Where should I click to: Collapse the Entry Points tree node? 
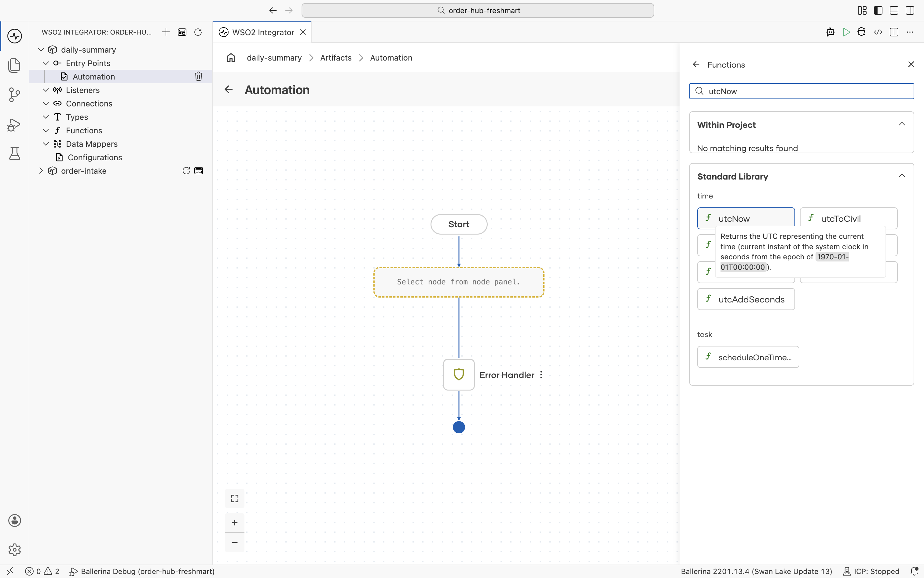(46, 63)
